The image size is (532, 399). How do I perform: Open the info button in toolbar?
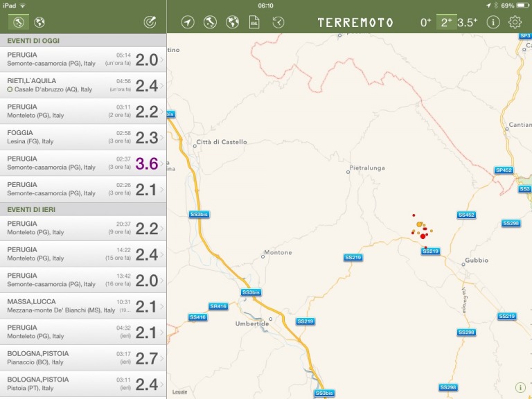pos(493,22)
